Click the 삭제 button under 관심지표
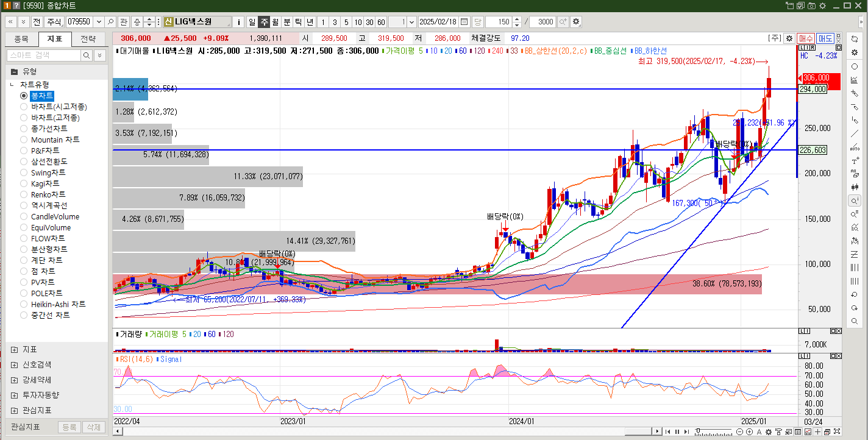 [93, 427]
